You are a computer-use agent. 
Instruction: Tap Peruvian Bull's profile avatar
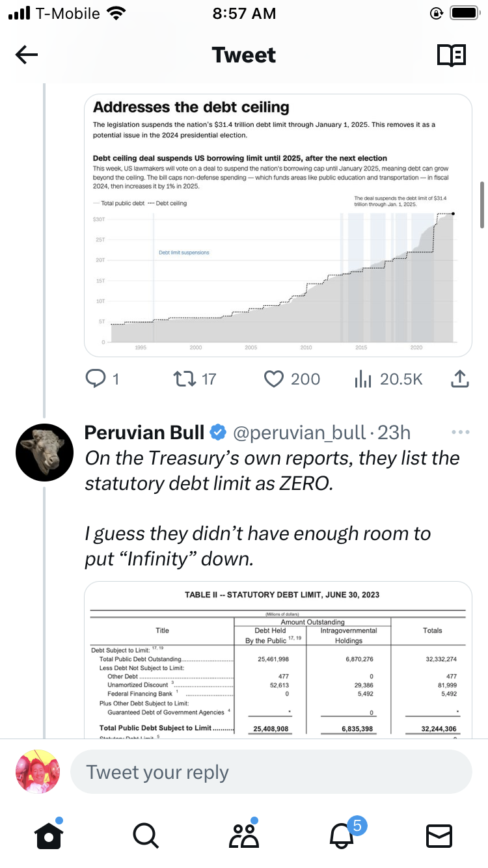[44, 452]
